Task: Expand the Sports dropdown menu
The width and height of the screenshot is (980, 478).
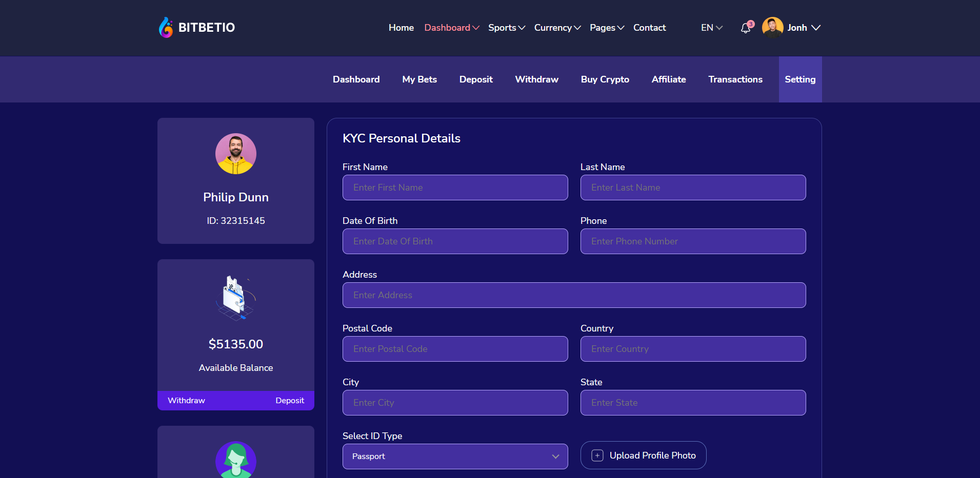Action: point(507,28)
